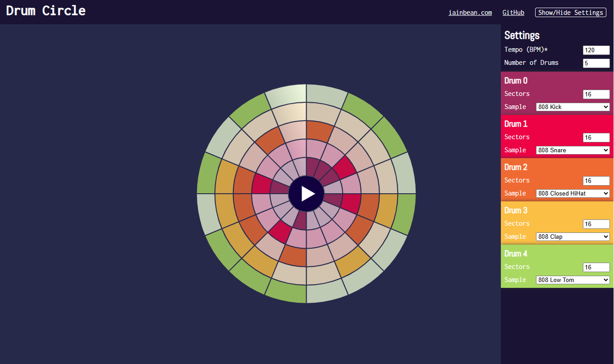The image size is (614, 364).
Task: Click the Tempo (BPM) input field
Action: pos(596,50)
